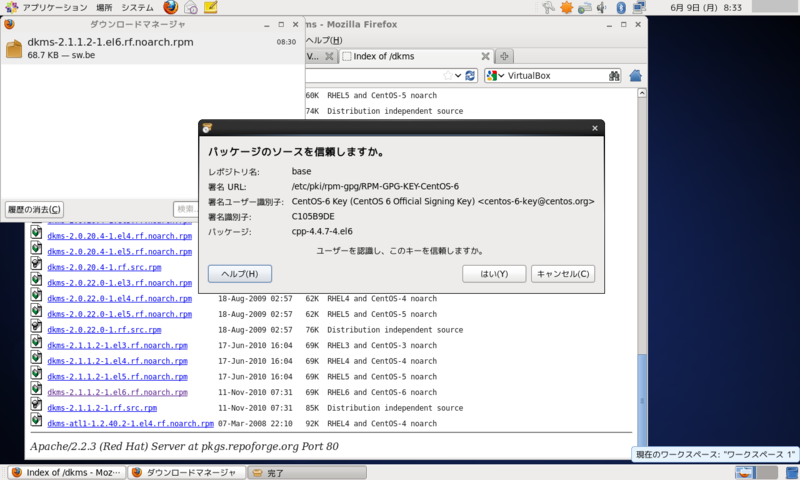This screenshot has height=480, width=800.
Task: Open link dkms-2.0.22.0-1.el5.rf.noarch.rpm
Action: point(119,314)
